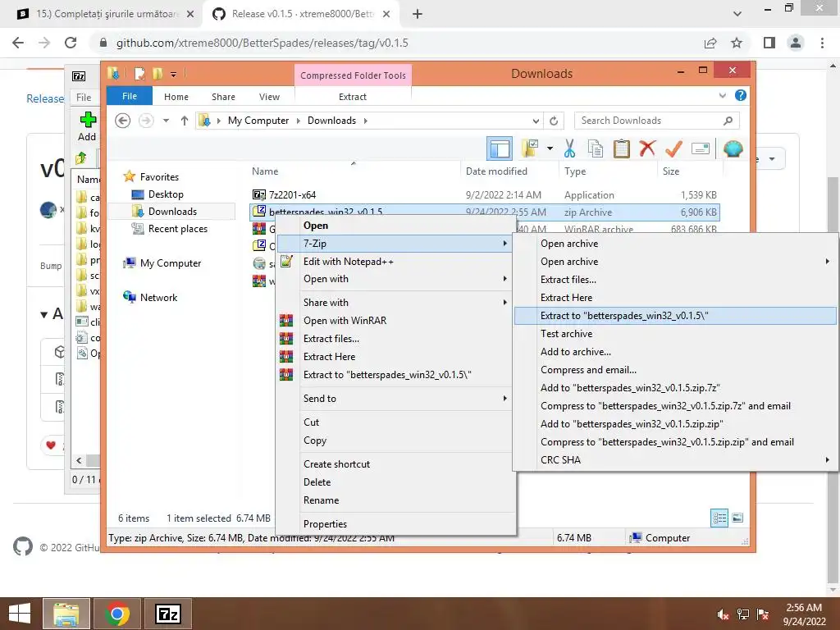Click the red X Delete toolbar icon
The width and height of the screenshot is (840, 630).
pos(647,148)
